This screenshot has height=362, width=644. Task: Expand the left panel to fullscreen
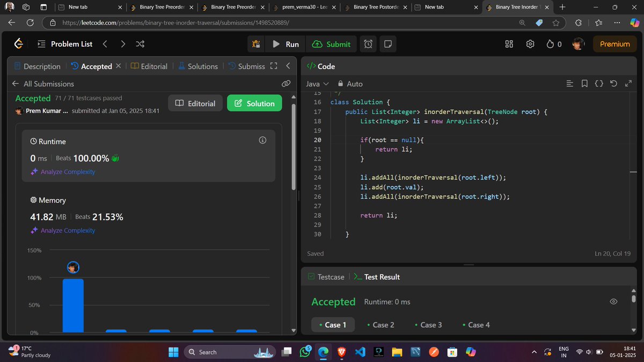[274, 66]
